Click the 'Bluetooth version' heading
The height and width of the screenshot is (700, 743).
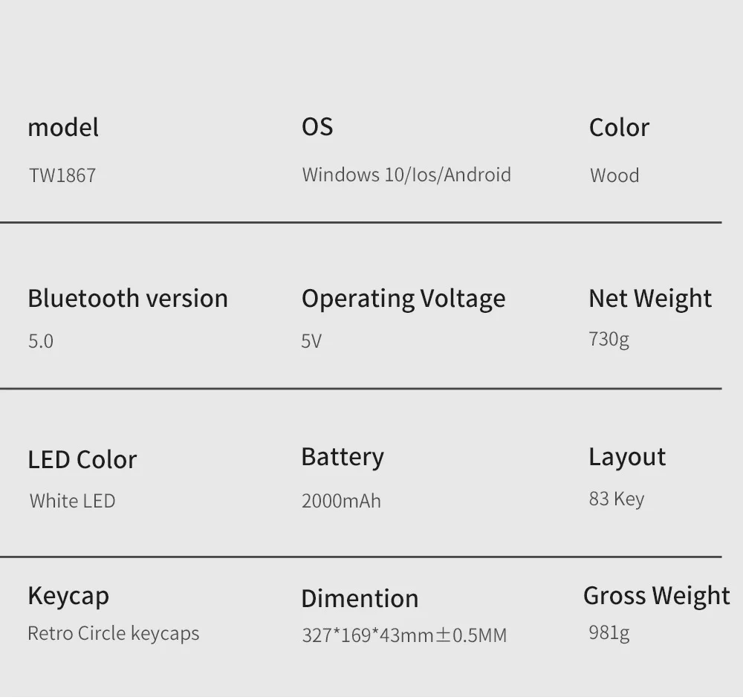tap(128, 298)
